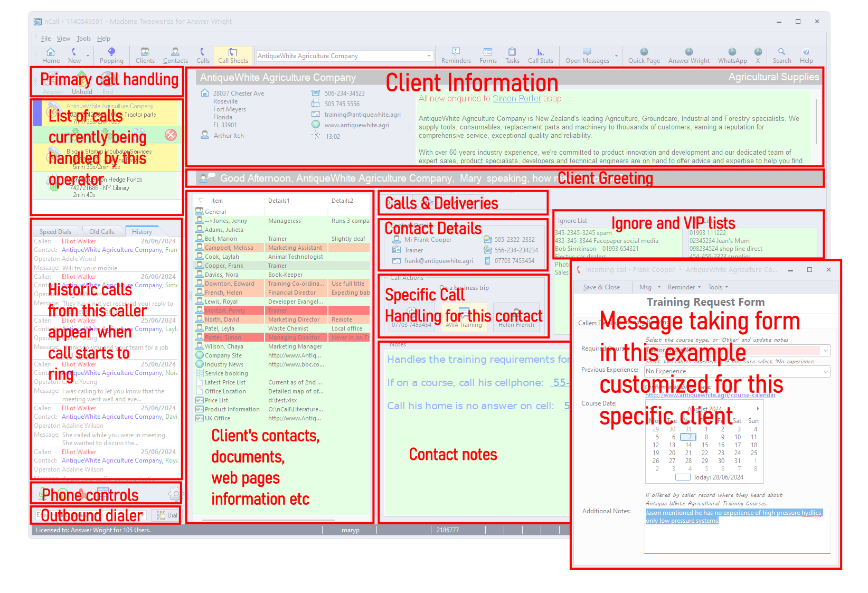Select date 14 in the calendar
The width and height of the screenshot is (868, 593).
coord(688,445)
